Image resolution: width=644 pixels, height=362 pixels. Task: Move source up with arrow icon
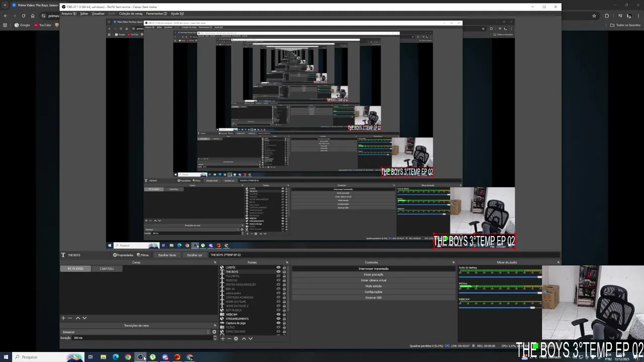[244, 338]
